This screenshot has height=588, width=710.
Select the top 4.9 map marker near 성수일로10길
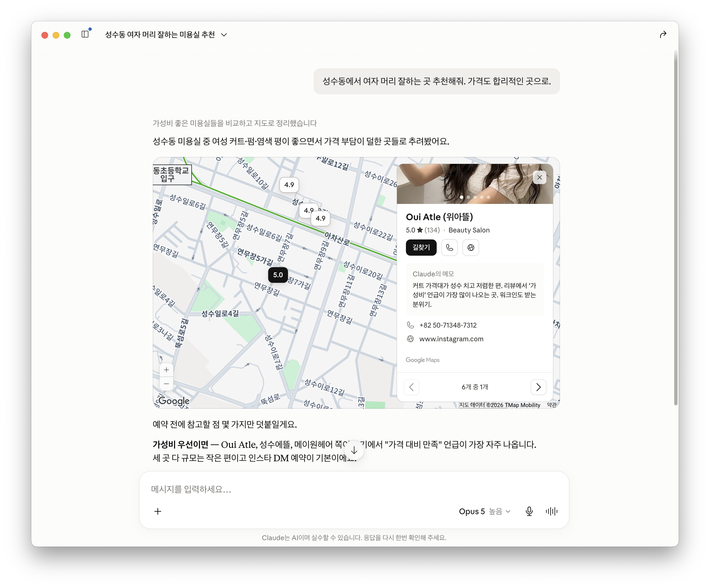pyautogui.click(x=289, y=185)
